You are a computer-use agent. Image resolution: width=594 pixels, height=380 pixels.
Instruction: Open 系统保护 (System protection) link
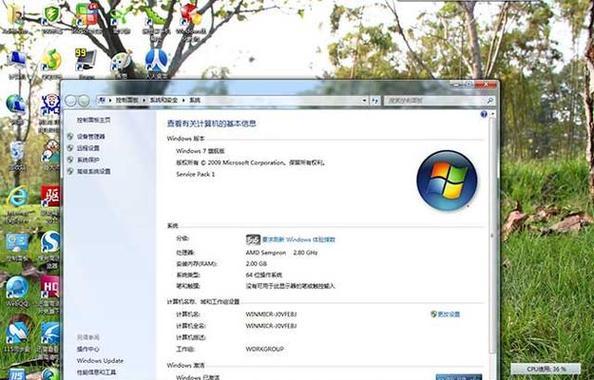(x=88, y=160)
